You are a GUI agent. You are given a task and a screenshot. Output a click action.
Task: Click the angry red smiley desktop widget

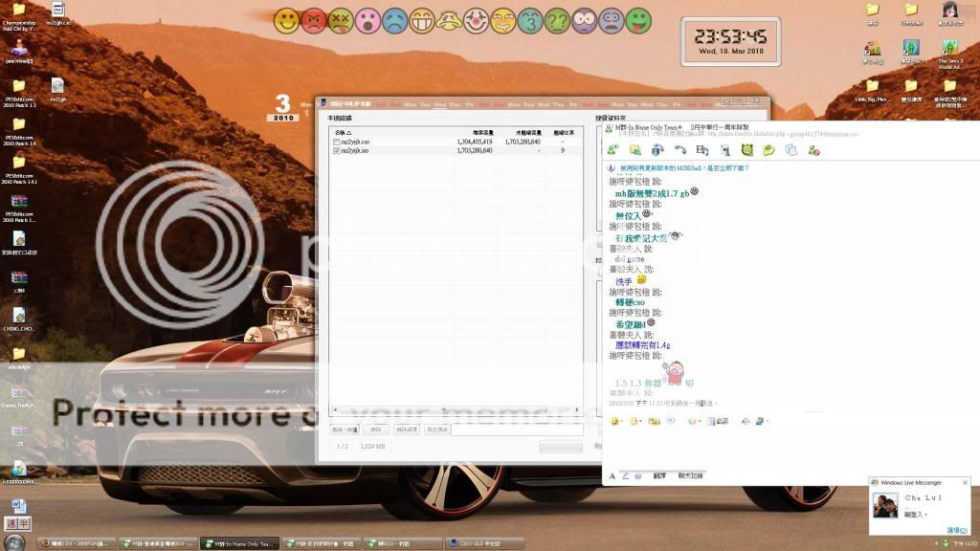[312, 20]
